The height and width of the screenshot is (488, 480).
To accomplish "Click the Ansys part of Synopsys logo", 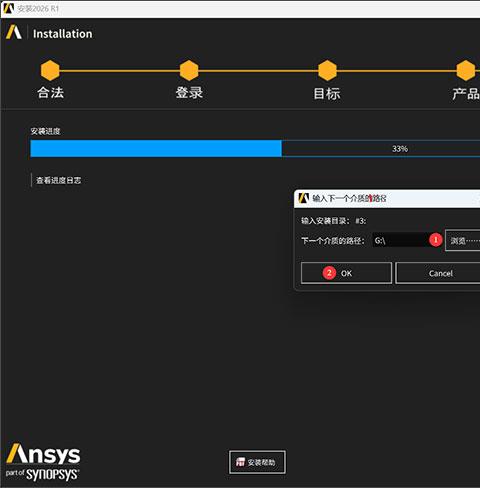I will (43, 462).
